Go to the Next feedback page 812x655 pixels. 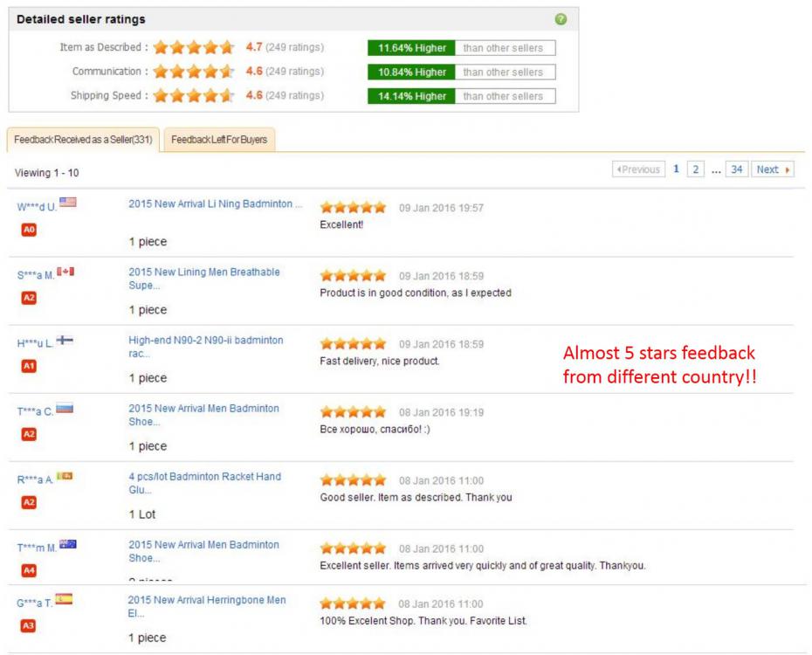(773, 169)
